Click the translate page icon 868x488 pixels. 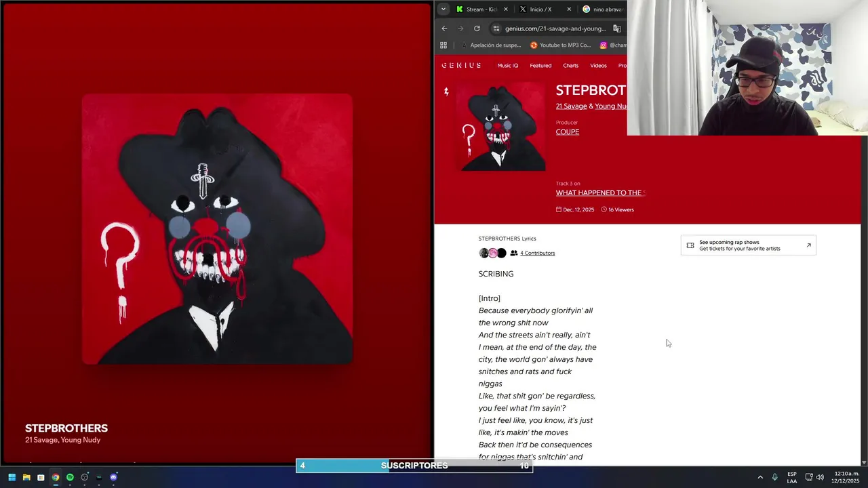click(x=617, y=28)
